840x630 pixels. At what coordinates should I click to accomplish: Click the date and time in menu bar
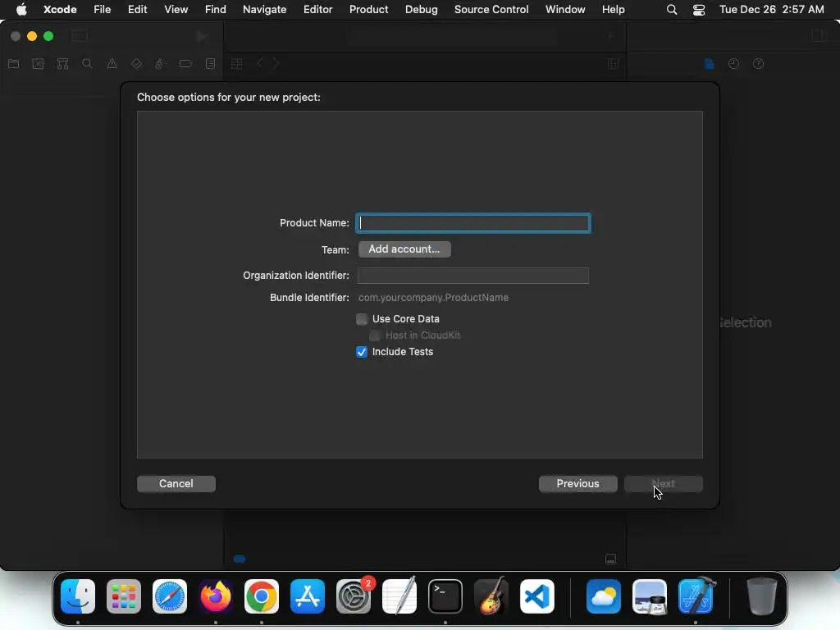[x=771, y=10]
